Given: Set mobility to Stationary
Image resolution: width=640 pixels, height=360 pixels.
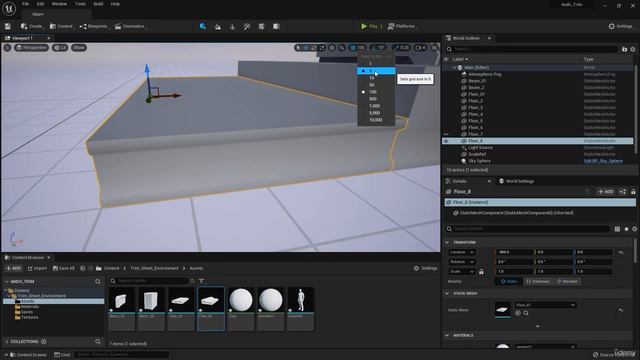Looking at the screenshot, I should (538, 281).
